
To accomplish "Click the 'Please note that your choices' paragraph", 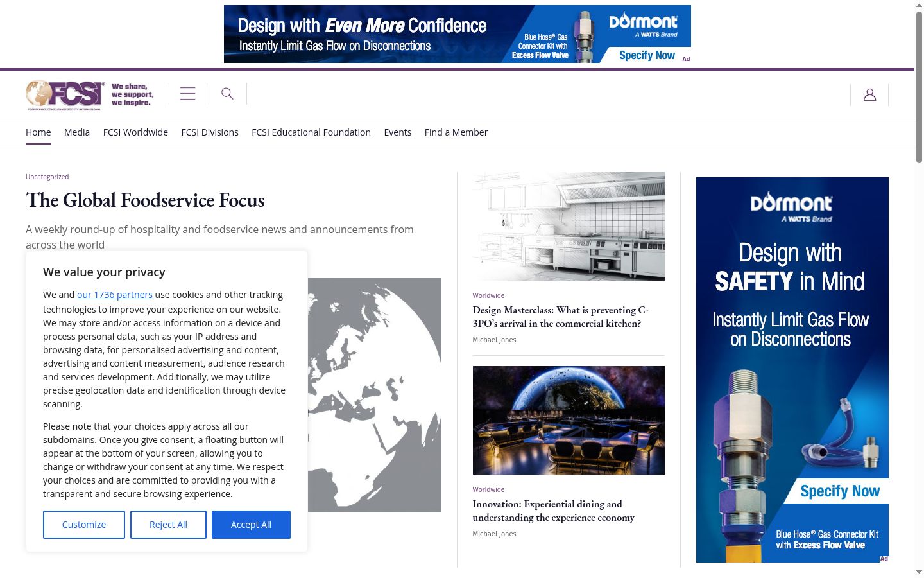I will [x=164, y=460].
